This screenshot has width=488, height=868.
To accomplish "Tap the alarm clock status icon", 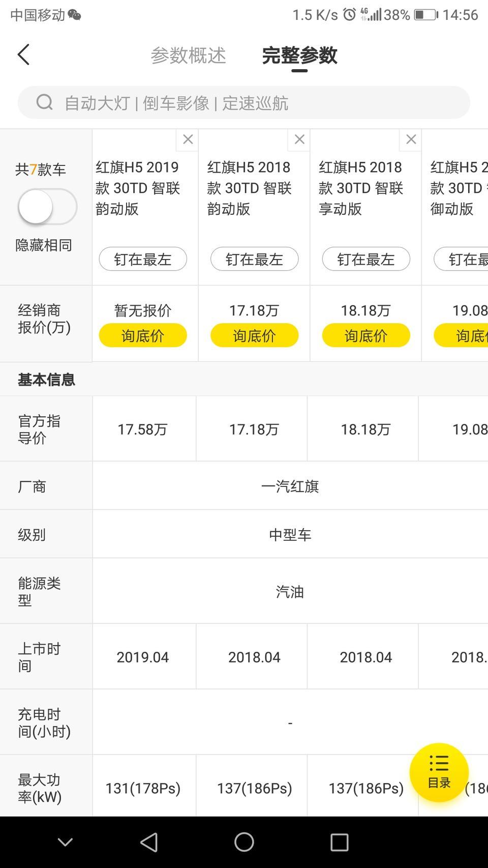I will click(x=349, y=14).
